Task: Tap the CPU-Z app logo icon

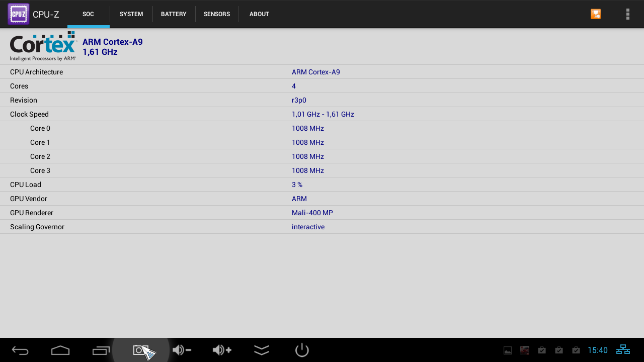Action: point(19,14)
